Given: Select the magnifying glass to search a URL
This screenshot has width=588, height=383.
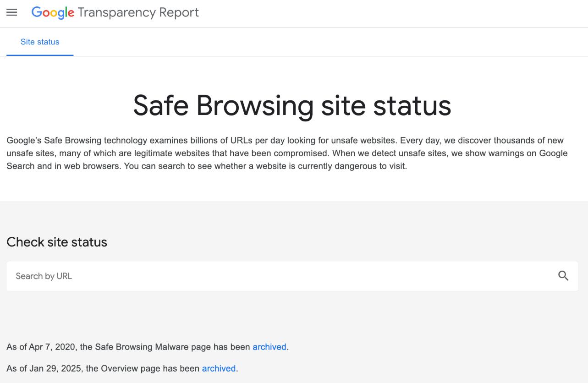Looking at the screenshot, I should click(562, 276).
